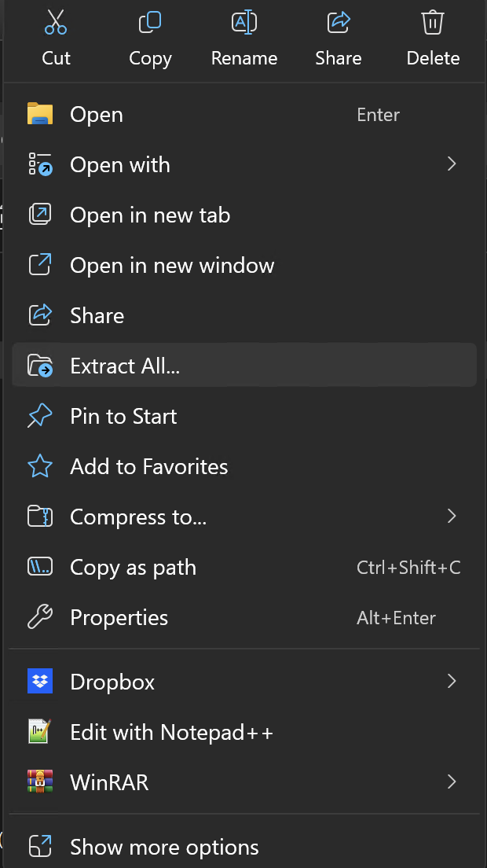This screenshot has width=487, height=868.
Task: Click the Alt+Enter shortcut text
Action: click(396, 618)
